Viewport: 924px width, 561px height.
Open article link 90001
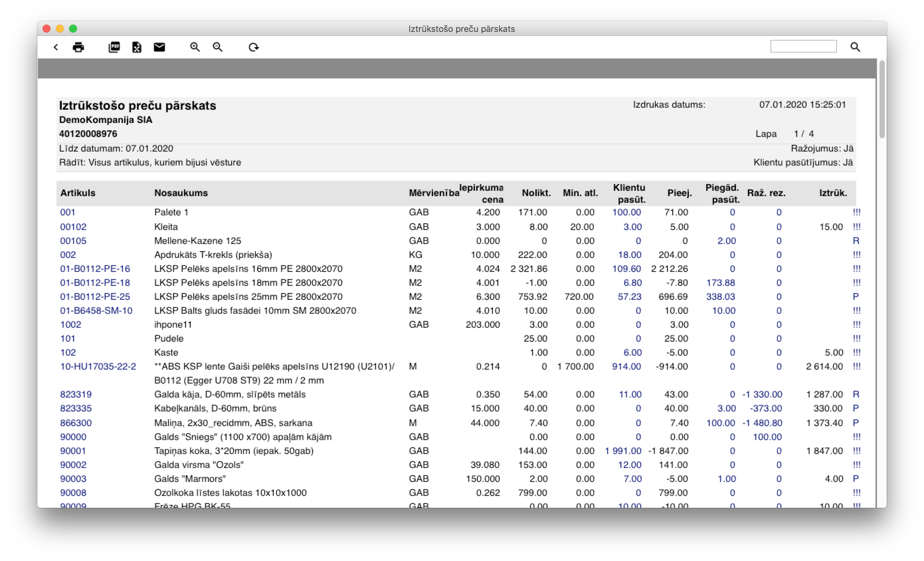[x=73, y=451]
